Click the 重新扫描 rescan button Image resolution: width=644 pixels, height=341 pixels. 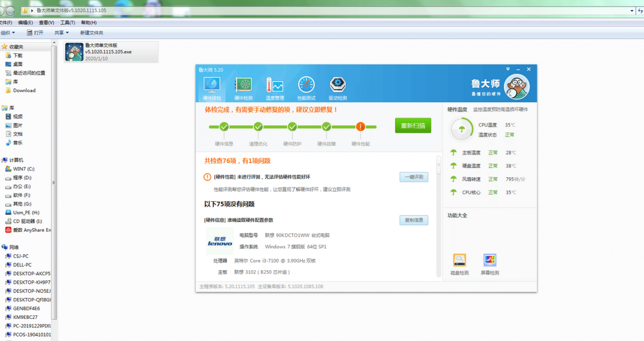coord(413,125)
